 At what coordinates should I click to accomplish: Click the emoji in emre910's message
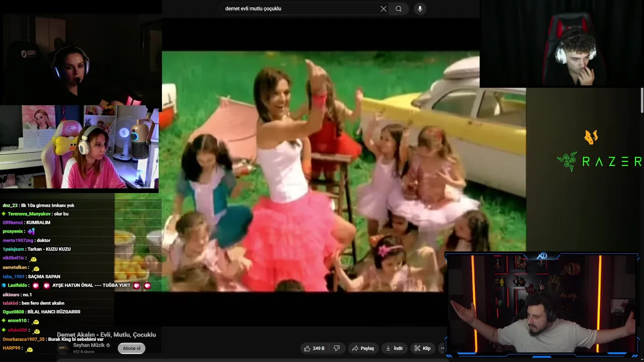point(36,321)
